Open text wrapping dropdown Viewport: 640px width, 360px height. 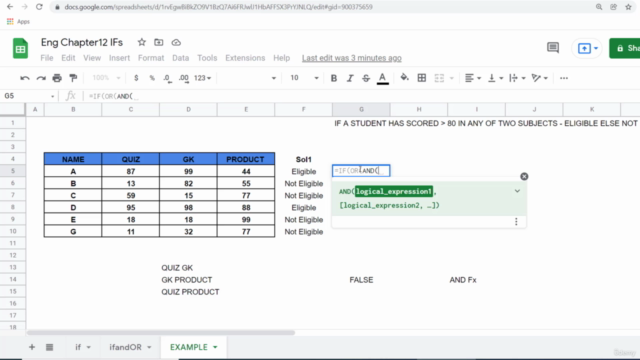click(517, 78)
